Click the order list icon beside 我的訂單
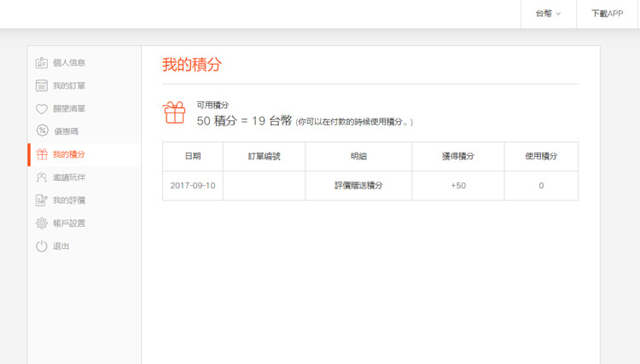Viewport: 640px width, 364px height. click(42, 85)
